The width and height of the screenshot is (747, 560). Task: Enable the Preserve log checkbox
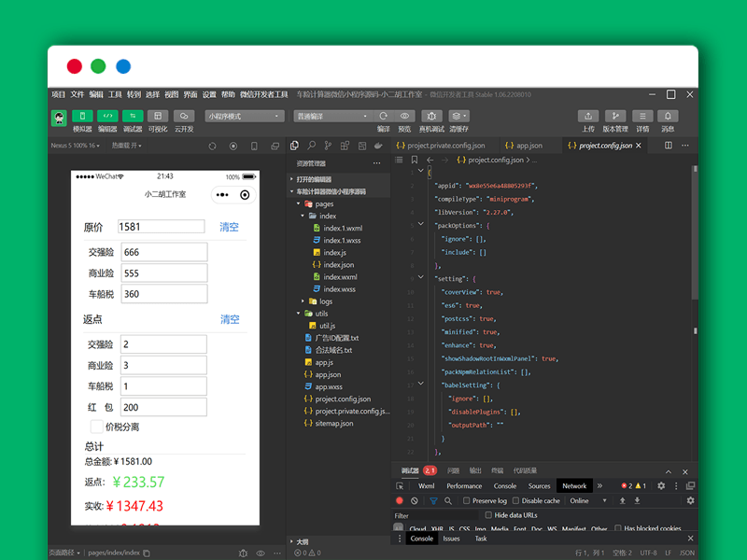[465, 500]
